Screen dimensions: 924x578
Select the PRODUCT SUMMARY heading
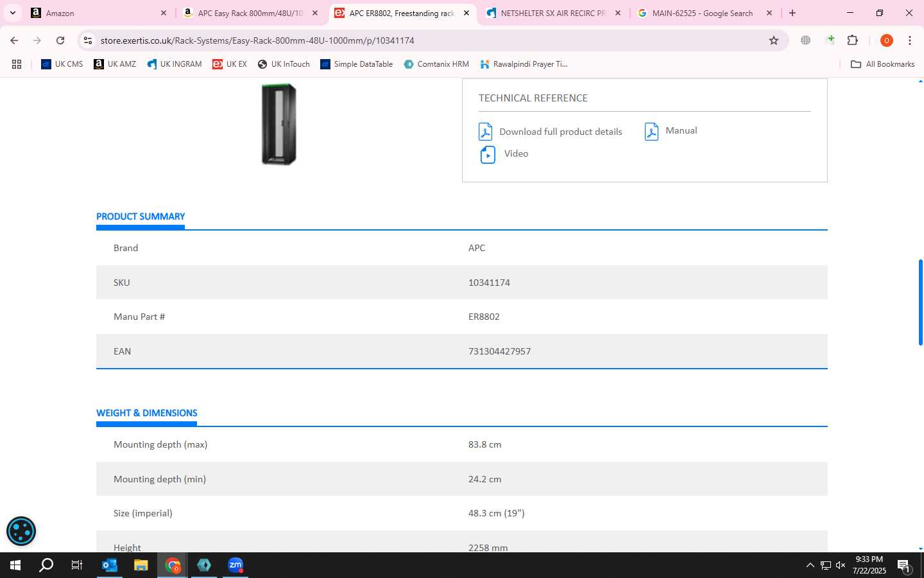pyautogui.click(x=141, y=216)
